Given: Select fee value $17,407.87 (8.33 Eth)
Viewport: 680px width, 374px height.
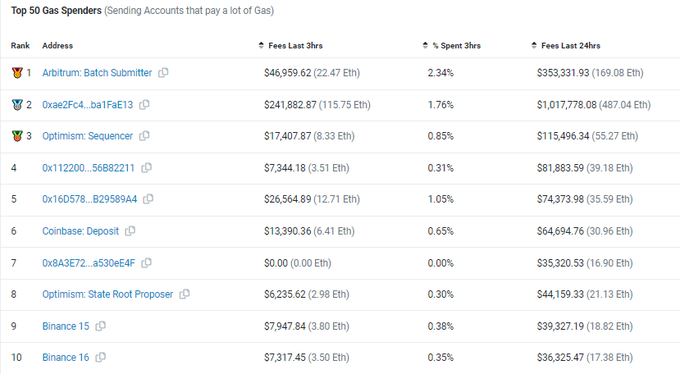Looking at the screenshot, I should (x=309, y=136).
